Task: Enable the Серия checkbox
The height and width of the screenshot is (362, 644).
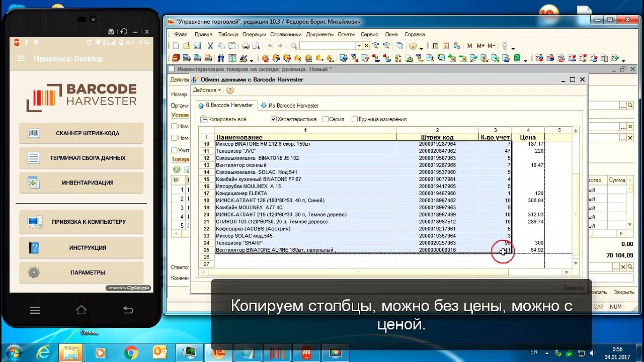Action: click(326, 119)
